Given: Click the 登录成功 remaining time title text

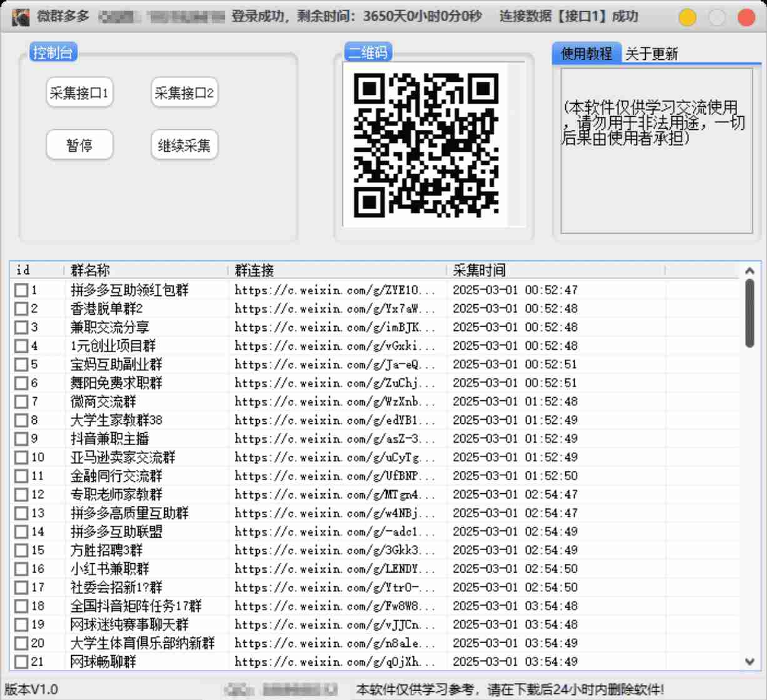Looking at the screenshot, I should (357, 16).
